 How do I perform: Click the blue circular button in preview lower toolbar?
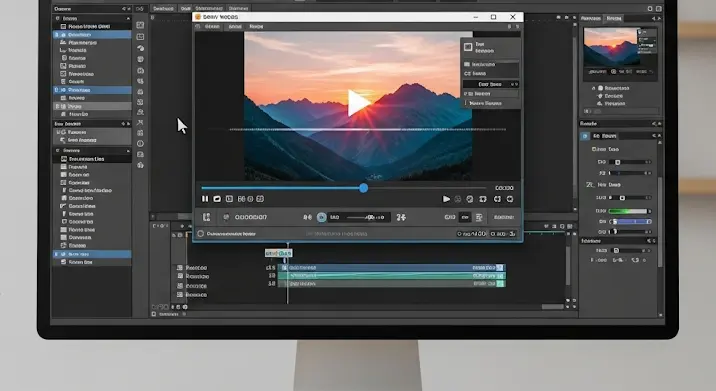tap(321, 217)
